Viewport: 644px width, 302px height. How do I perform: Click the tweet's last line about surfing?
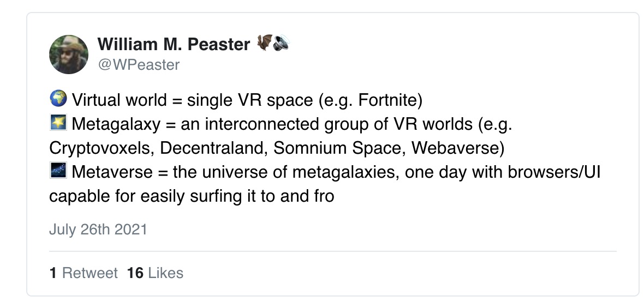click(192, 196)
